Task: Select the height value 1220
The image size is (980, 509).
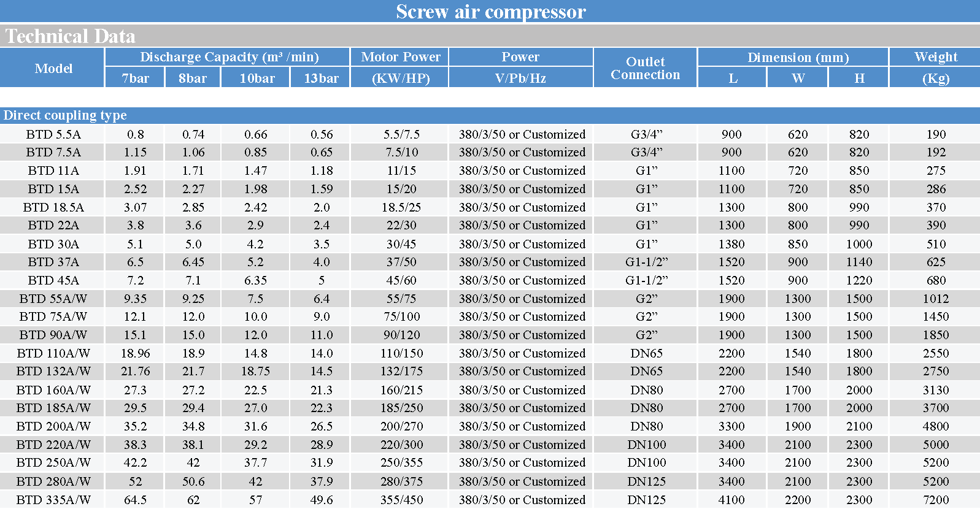Action: [x=858, y=280]
